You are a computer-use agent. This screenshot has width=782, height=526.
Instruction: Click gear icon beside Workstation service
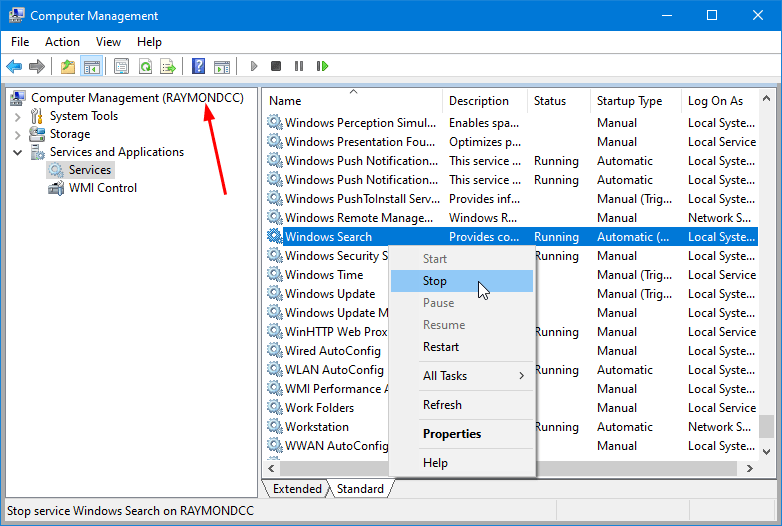pyautogui.click(x=275, y=426)
